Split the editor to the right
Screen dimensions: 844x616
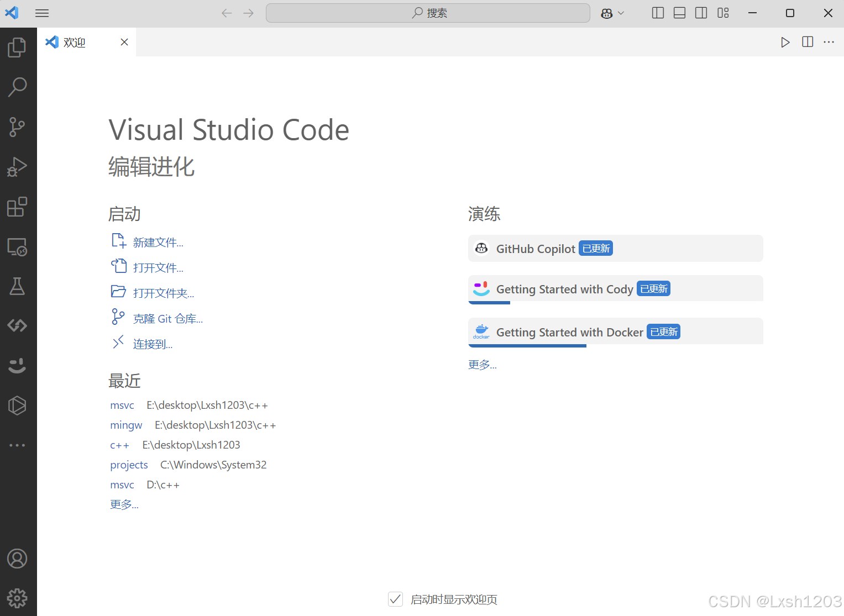click(x=808, y=42)
